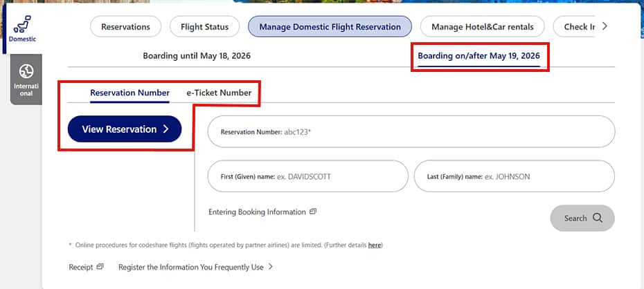Select the Reservation Number tab

(x=129, y=93)
